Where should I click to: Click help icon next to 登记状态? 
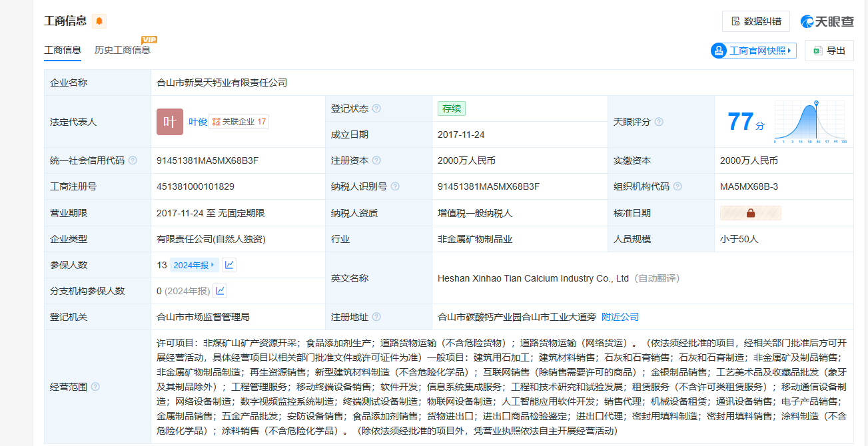point(376,109)
